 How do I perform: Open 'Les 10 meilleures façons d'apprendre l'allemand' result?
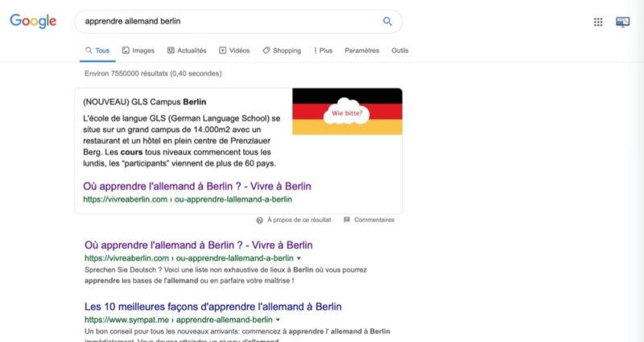click(213, 307)
